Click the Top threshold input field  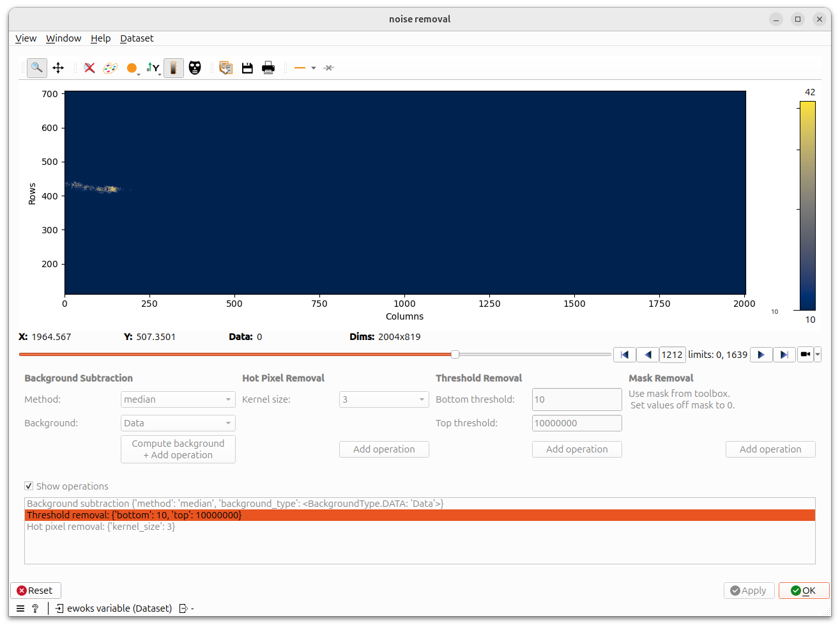(577, 423)
